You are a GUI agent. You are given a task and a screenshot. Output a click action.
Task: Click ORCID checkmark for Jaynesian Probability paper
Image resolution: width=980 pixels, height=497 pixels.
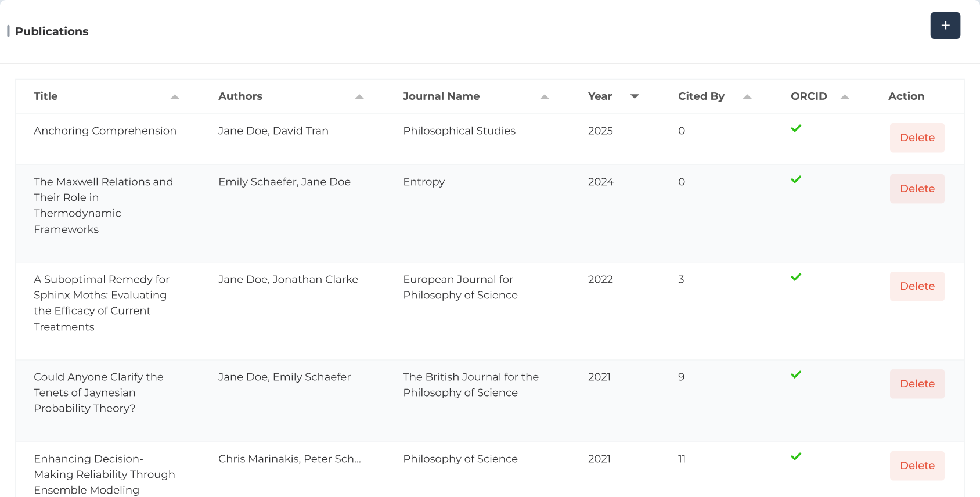796,374
